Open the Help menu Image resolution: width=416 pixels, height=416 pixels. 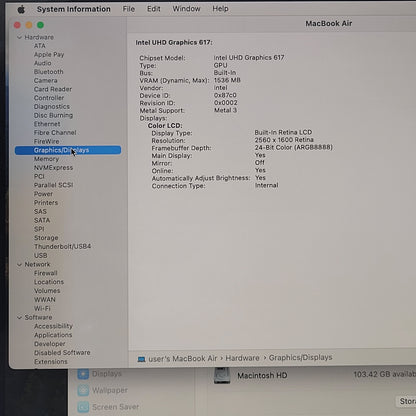click(x=220, y=9)
